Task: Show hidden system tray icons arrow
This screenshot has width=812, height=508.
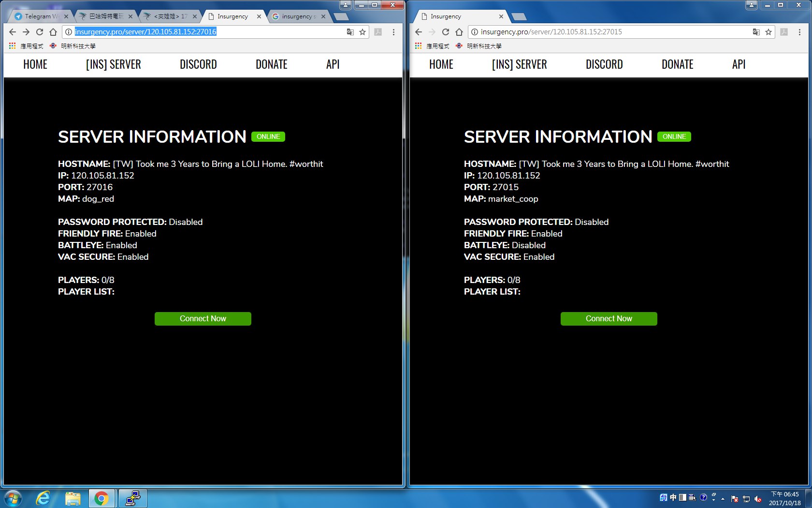Action: click(723, 498)
